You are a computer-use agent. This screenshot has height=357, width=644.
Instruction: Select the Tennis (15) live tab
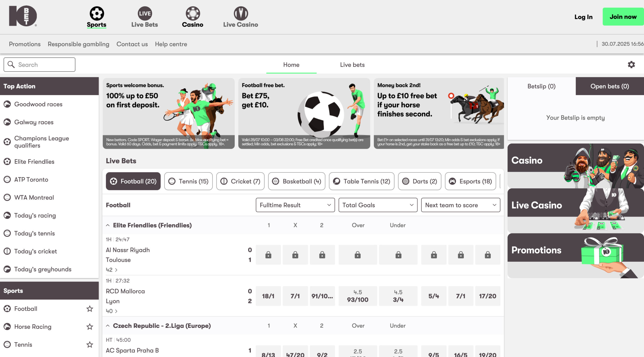tap(188, 181)
